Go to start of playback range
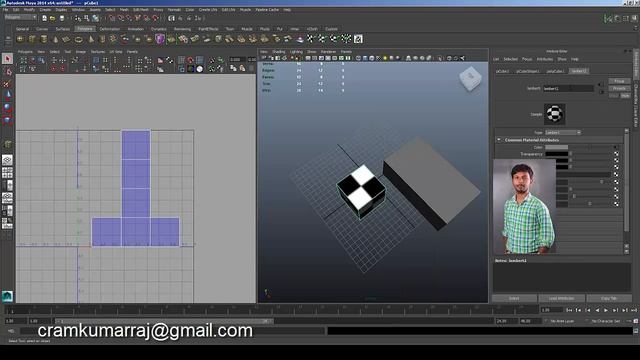 coord(569,310)
